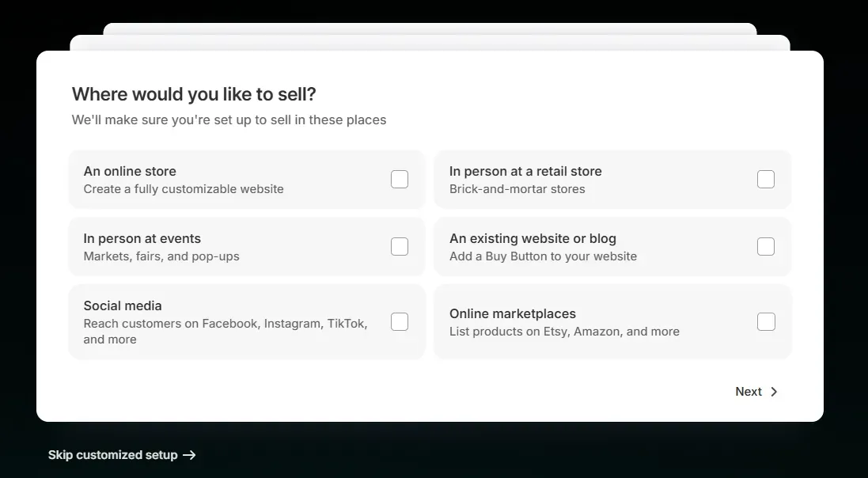Click the Next button
Image resolution: width=868 pixels, height=478 pixels.
[747, 391]
